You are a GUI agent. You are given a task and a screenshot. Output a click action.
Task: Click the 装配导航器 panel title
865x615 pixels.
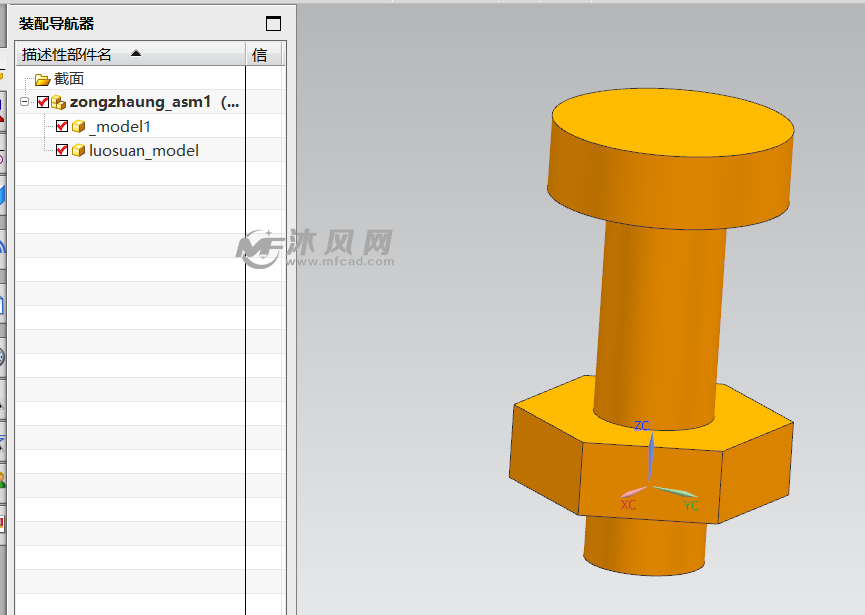(56, 24)
